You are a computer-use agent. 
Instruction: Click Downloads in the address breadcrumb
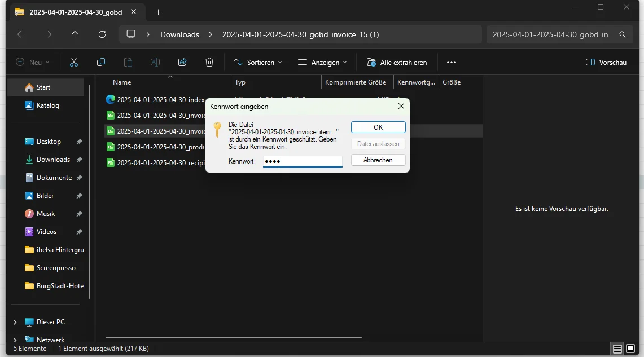pyautogui.click(x=180, y=34)
